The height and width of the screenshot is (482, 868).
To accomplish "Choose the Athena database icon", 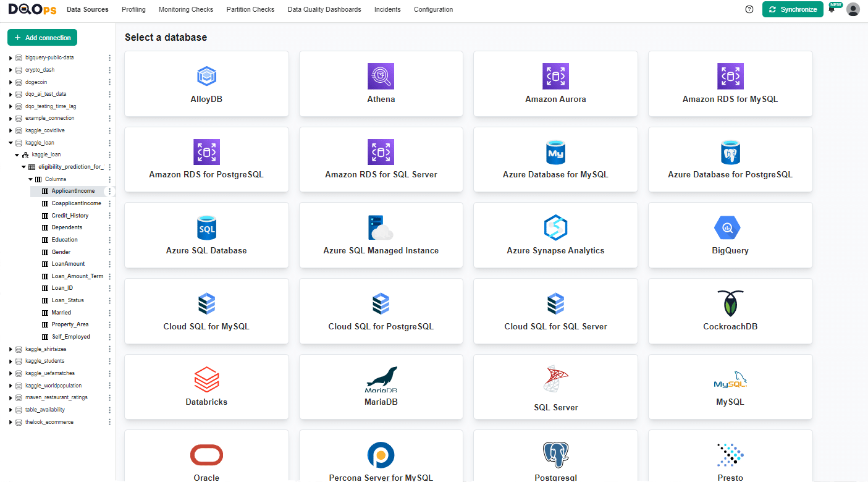I will click(x=381, y=77).
